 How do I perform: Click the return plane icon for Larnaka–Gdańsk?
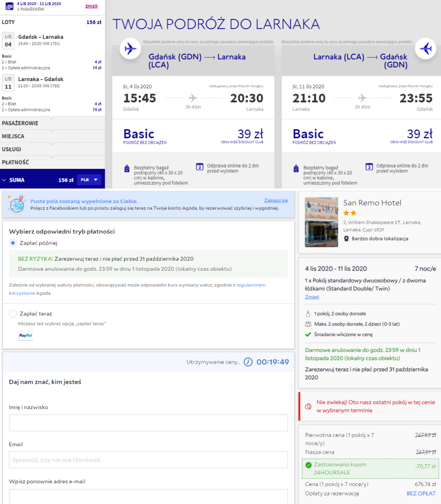425,49
